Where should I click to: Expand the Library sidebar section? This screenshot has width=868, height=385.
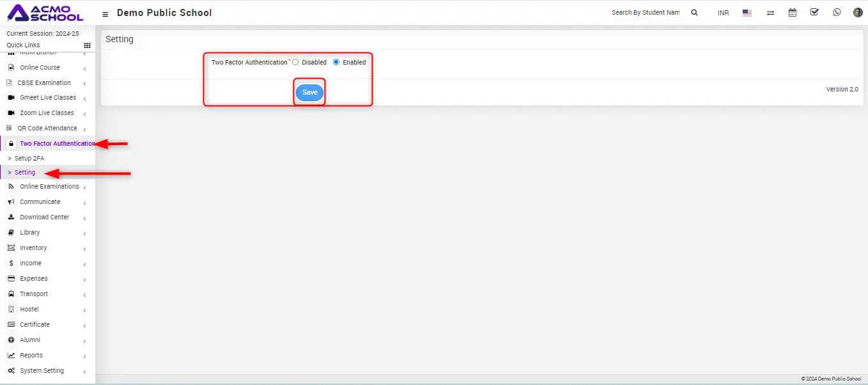click(30, 233)
